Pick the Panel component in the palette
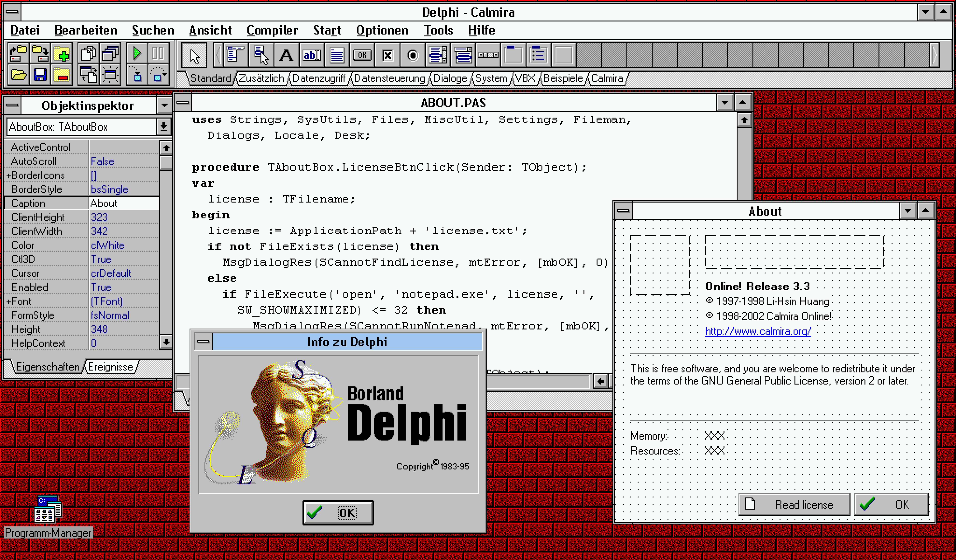This screenshot has height=560, width=956. click(564, 55)
